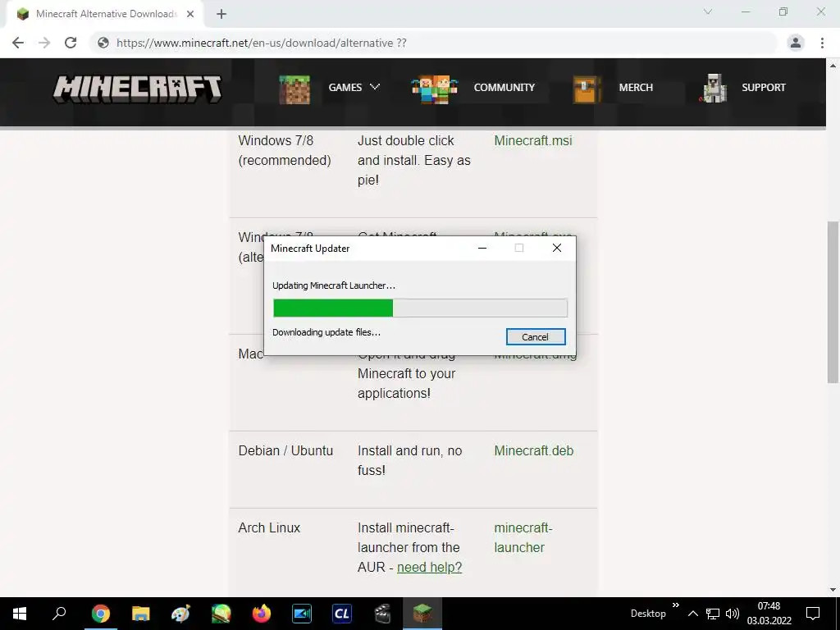Expand the Desktop toolbar chevron
840x630 pixels.
click(x=676, y=605)
